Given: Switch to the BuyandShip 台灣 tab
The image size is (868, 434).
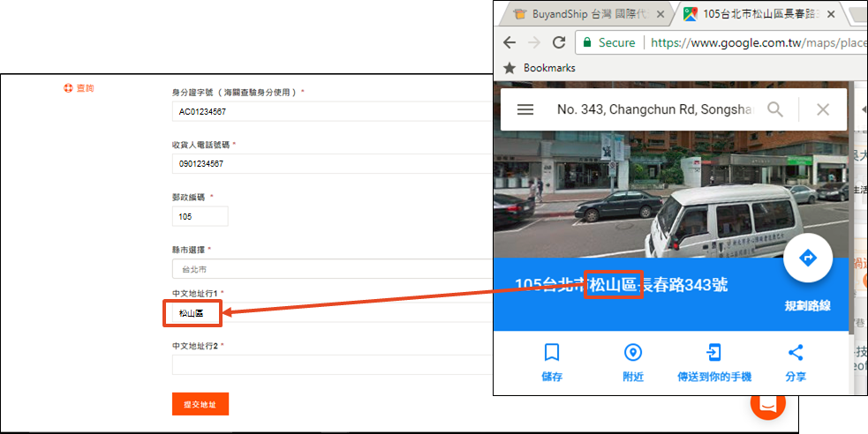Looking at the screenshot, I should click(x=580, y=14).
